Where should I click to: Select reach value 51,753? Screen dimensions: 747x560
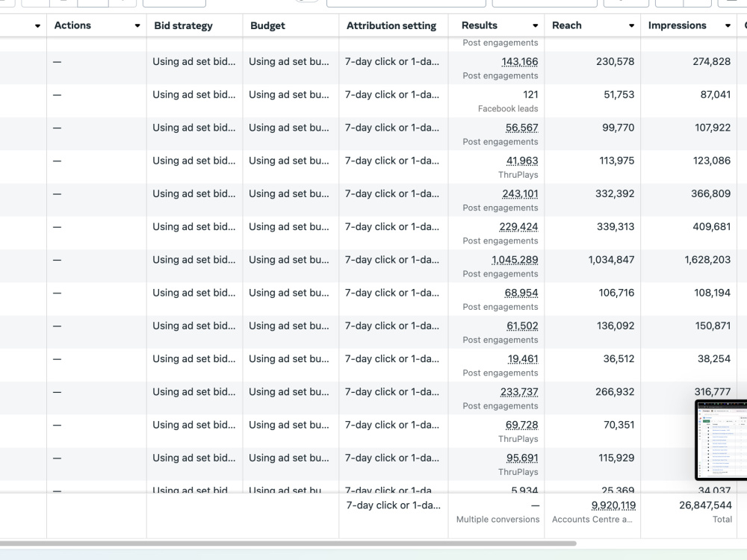point(619,95)
